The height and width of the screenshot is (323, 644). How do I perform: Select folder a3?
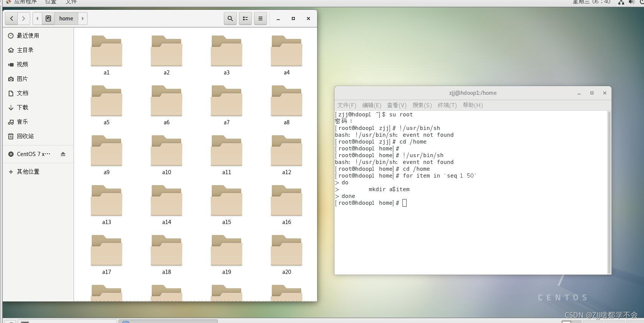[x=226, y=55]
